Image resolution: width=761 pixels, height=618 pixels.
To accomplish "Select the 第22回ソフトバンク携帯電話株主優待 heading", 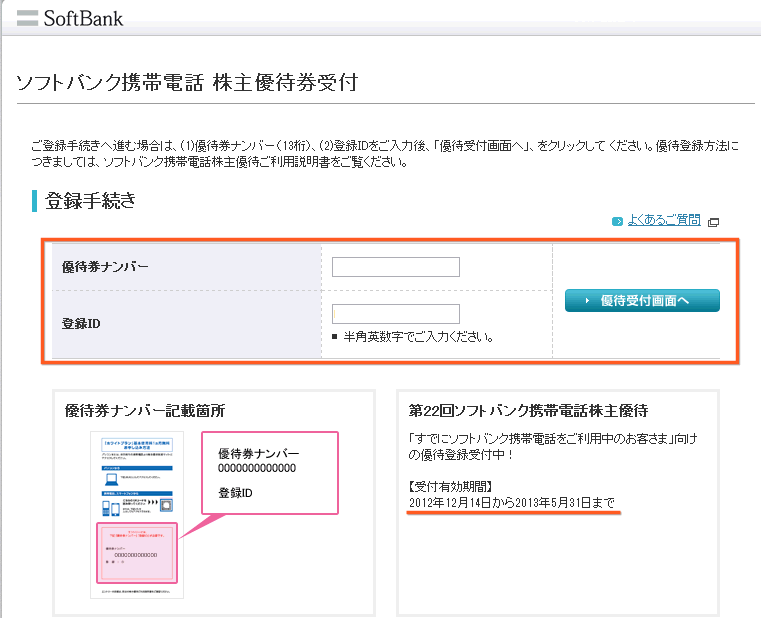I will [x=528, y=411].
